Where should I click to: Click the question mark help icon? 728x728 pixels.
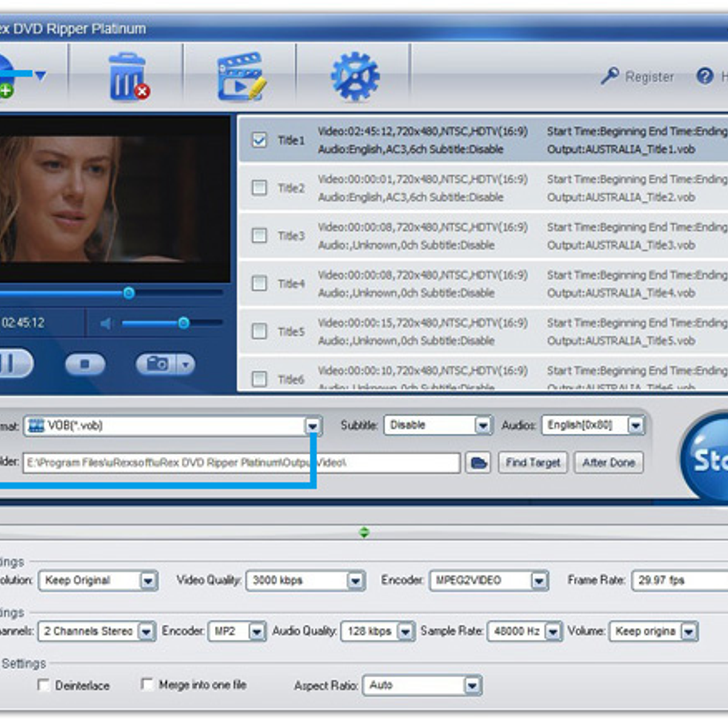705,76
